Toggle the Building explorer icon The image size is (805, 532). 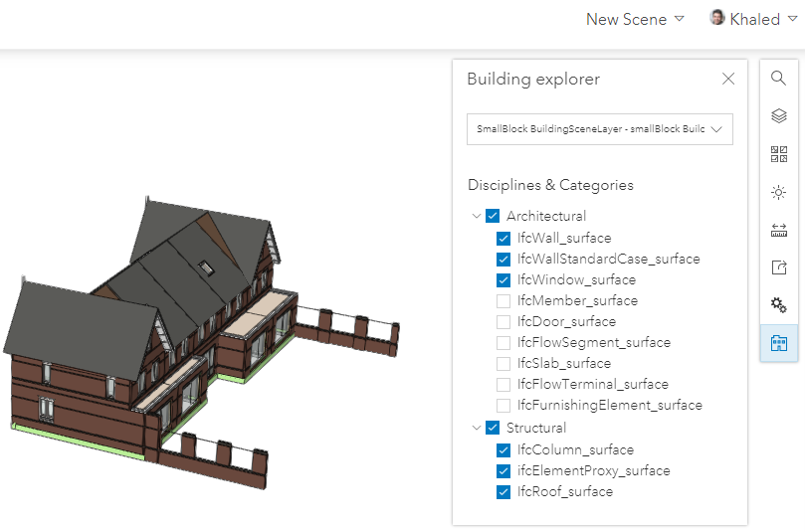click(778, 343)
